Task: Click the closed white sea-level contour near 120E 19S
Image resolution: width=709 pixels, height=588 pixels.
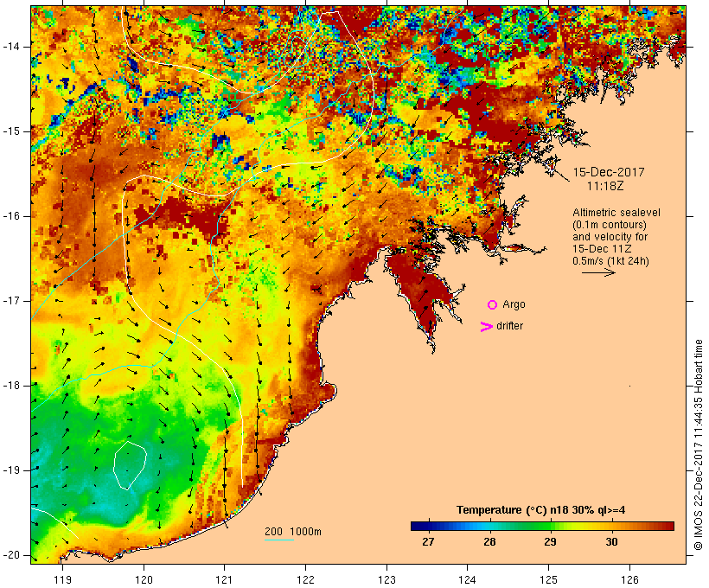Action: 130,465
